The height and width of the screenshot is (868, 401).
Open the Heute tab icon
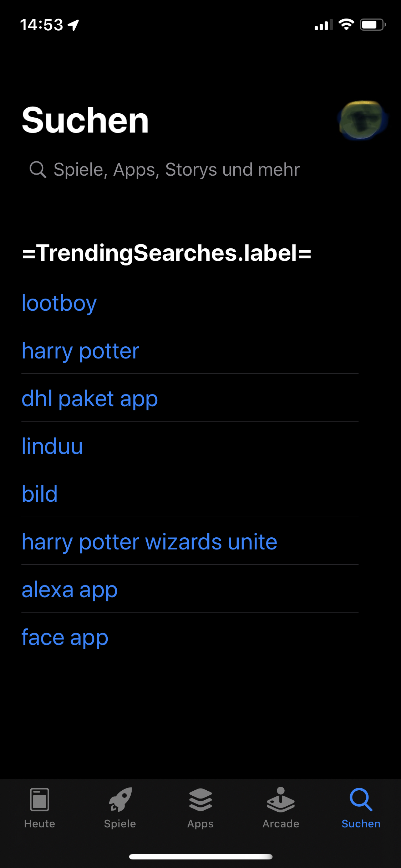pyautogui.click(x=40, y=799)
